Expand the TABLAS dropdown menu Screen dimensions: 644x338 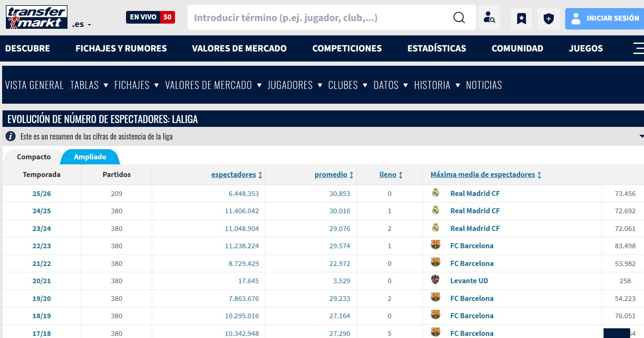pyautogui.click(x=89, y=85)
